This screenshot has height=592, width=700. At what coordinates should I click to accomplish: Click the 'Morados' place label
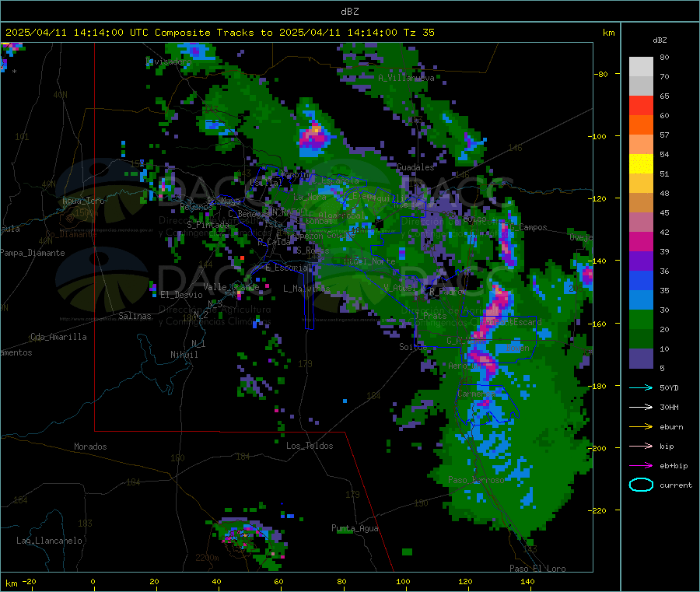[x=90, y=447]
